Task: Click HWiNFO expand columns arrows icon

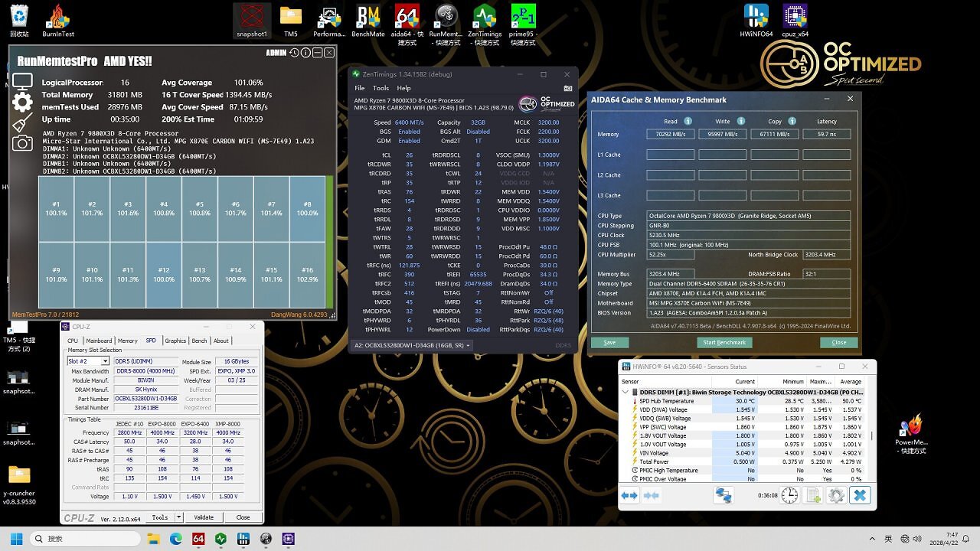Action: click(629, 495)
